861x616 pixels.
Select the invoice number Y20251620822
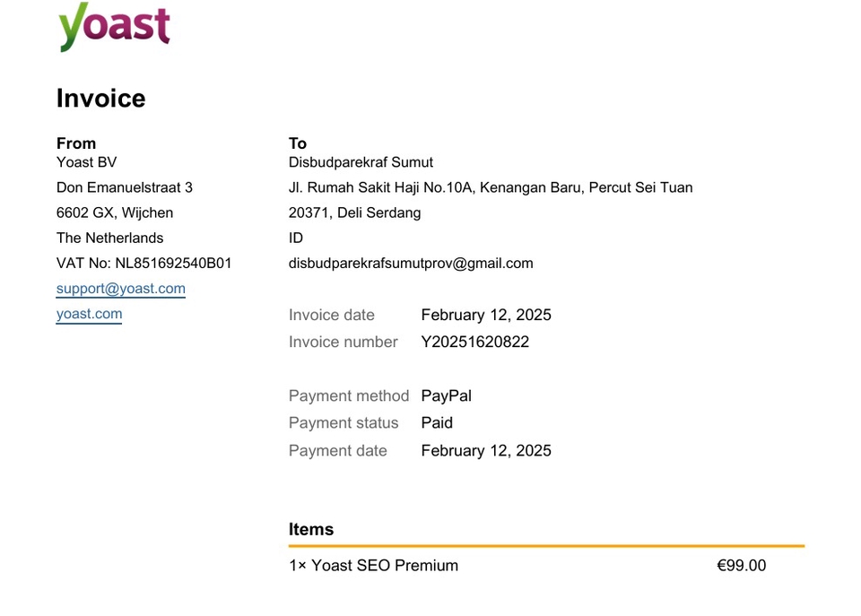[x=475, y=342]
